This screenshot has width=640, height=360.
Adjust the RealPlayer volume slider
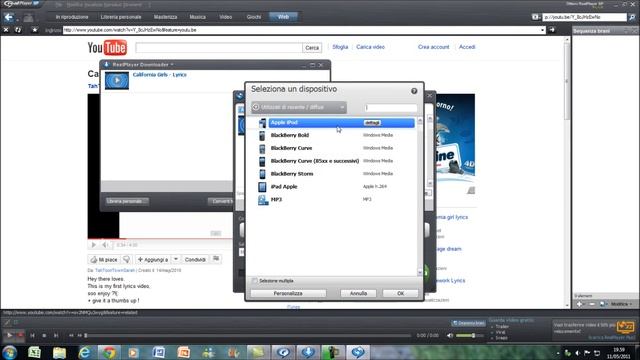(469, 336)
